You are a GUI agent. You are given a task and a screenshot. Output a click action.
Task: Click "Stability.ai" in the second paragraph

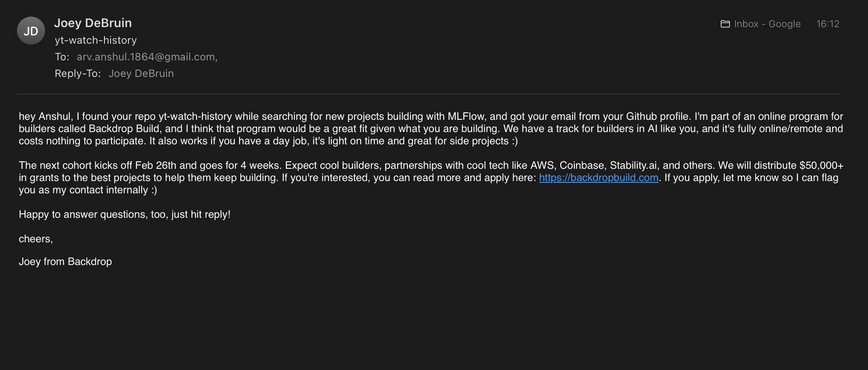(633, 165)
